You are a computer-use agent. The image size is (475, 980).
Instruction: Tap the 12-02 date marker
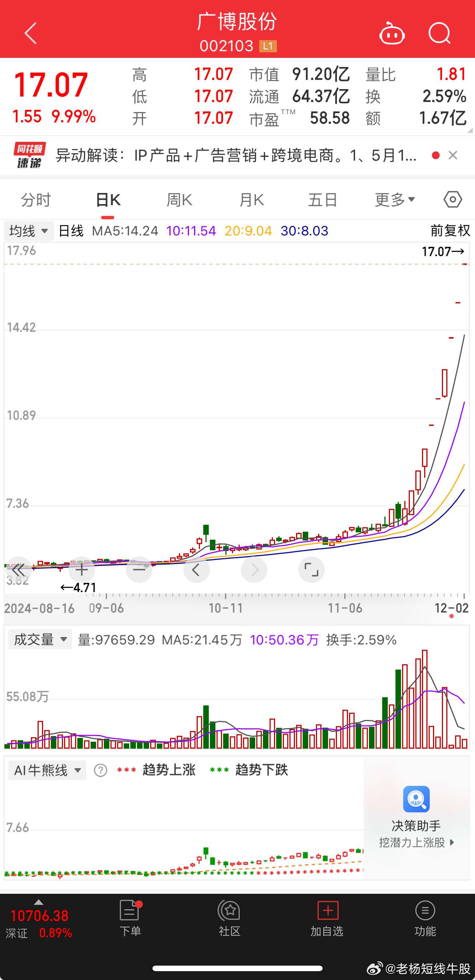452,608
